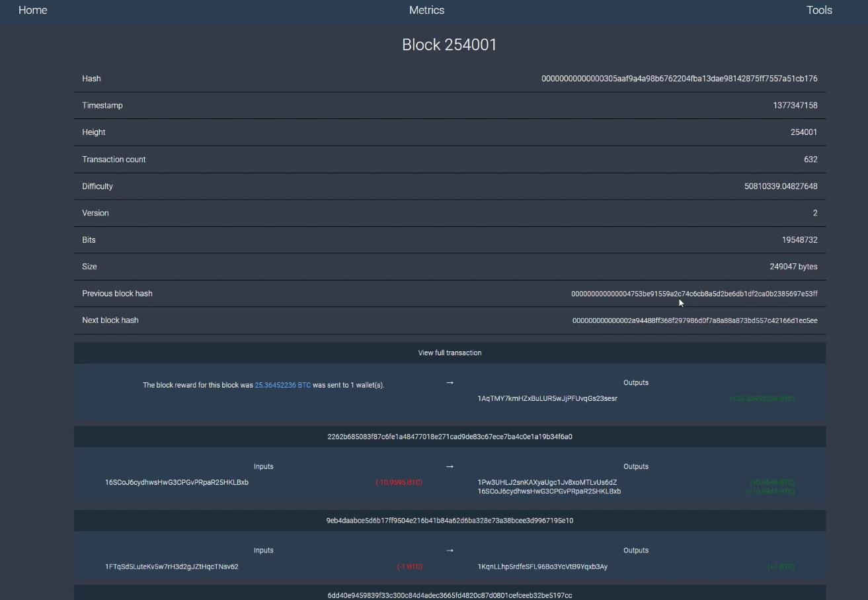Viewport: 868px width, 600px height.
Task: Select the block hash value ending a51cb176
Action: click(x=679, y=79)
